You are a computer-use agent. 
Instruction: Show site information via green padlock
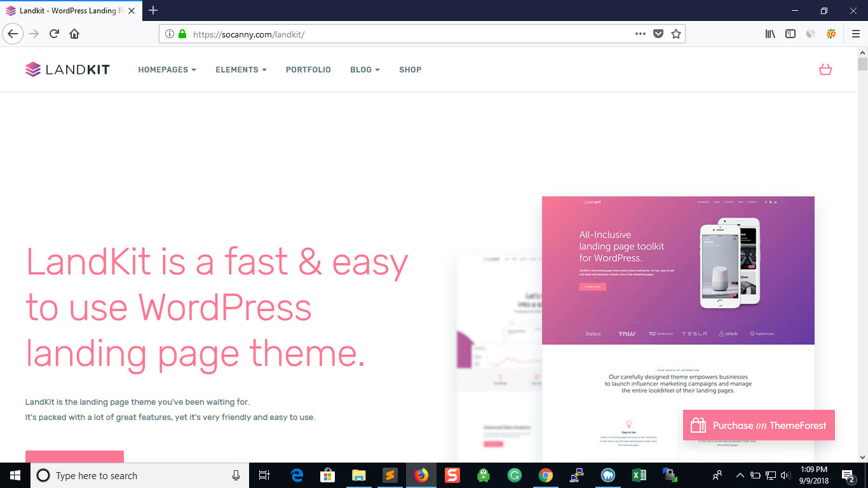tap(182, 34)
